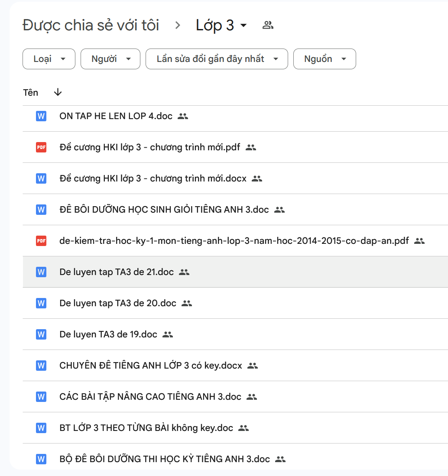The height and width of the screenshot is (476, 448).
Task: Sort by the Tên column header
Action: tap(30, 92)
